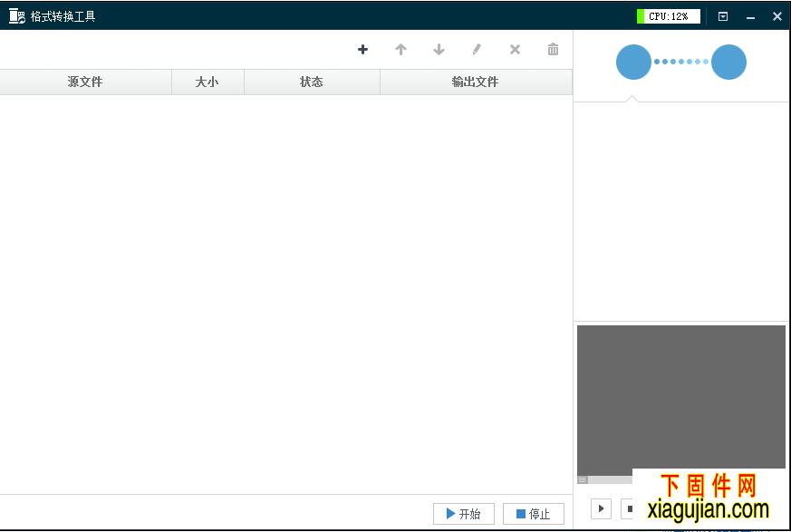Add a file with the plus icon
The height and width of the screenshot is (532, 791).
pyautogui.click(x=362, y=50)
